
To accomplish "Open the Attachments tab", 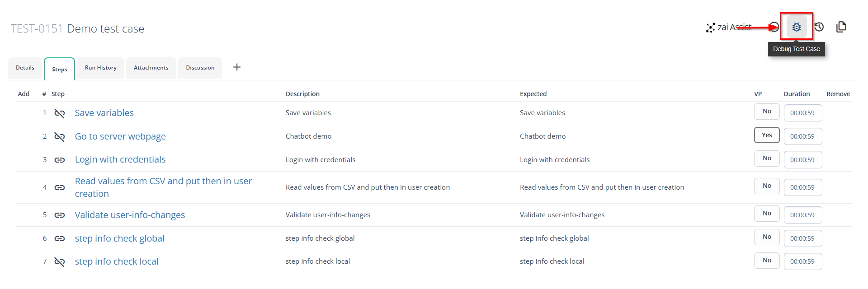I will 151,68.
